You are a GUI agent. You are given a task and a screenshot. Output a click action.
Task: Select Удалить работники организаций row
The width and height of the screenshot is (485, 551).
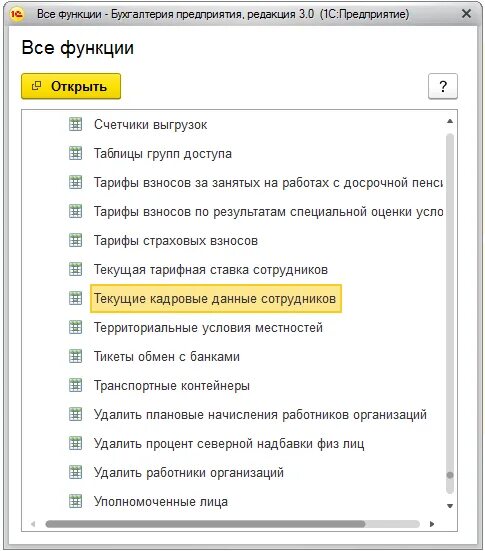pyautogui.click(x=189, y=473)
